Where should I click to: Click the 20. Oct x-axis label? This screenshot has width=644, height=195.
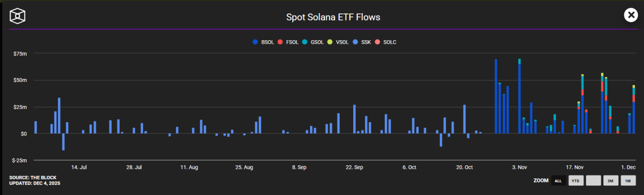click(x=465, y=167)
